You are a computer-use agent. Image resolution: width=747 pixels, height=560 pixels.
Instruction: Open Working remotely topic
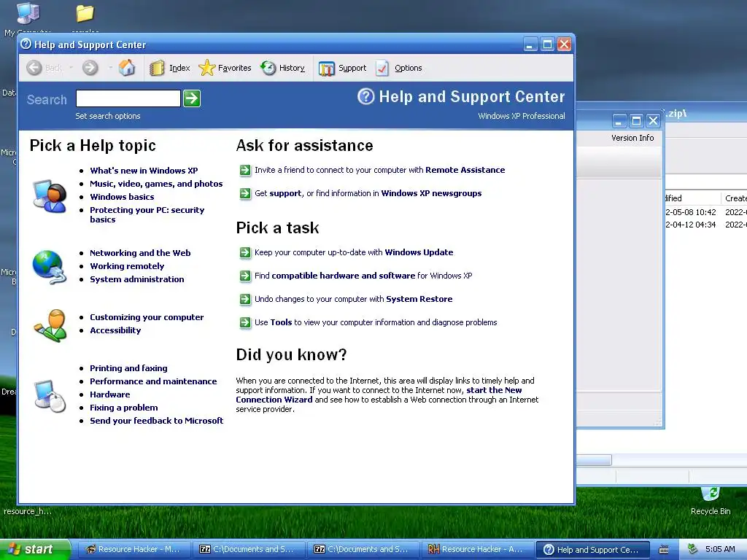pyautogui.click(x=127, y=266)
